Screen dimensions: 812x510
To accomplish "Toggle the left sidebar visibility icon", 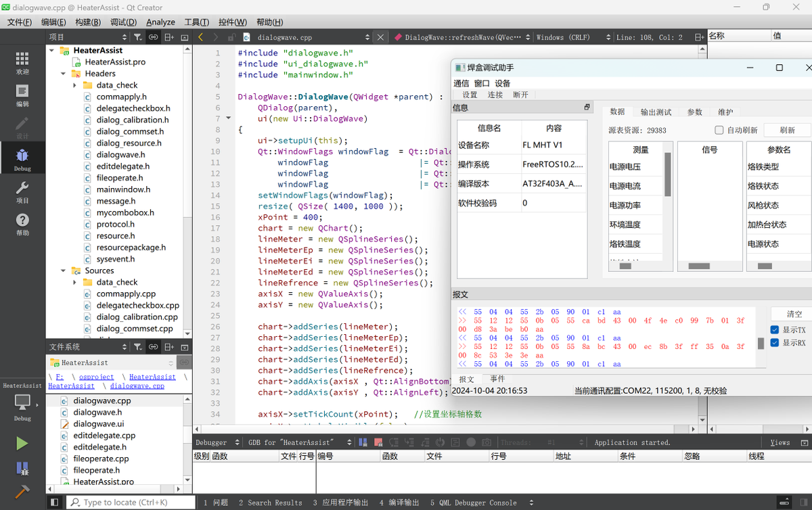I will pos(55,503).
